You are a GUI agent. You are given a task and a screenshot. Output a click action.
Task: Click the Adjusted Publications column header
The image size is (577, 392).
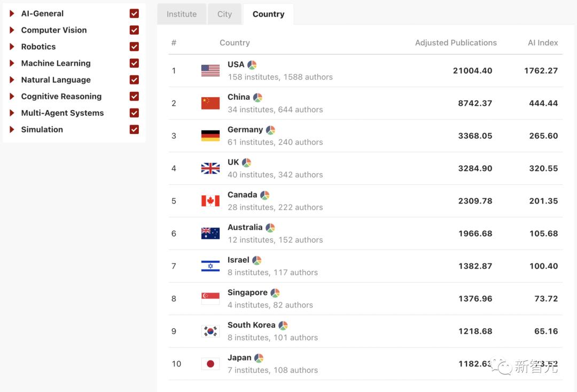click(456, 43)
